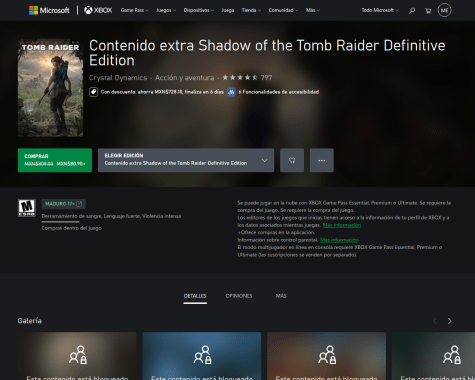Open the shopping cart icon
The width and height of the screenshot is (475, 380).
point(428,11)
